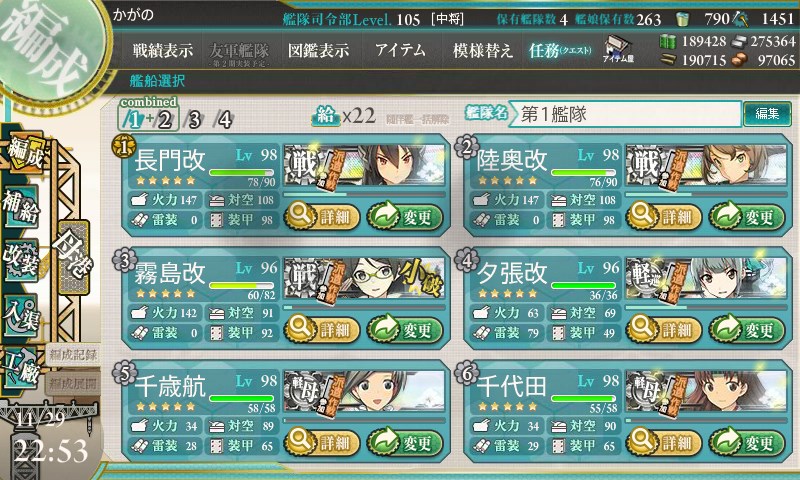The height and width of the screenshot is (480, 800).
Task: Open the 補給 supply sidebar icon
Action: click(x=22, y=207)
